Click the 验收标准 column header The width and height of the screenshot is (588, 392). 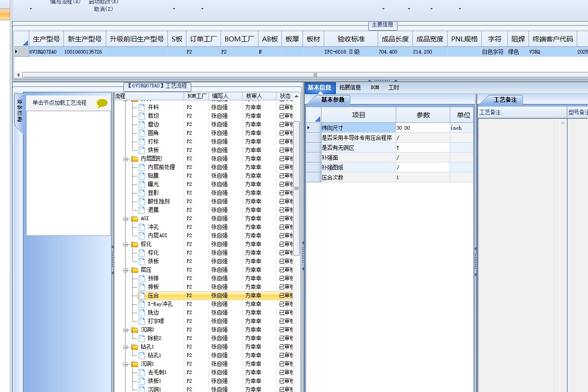(x=351, y=39)
